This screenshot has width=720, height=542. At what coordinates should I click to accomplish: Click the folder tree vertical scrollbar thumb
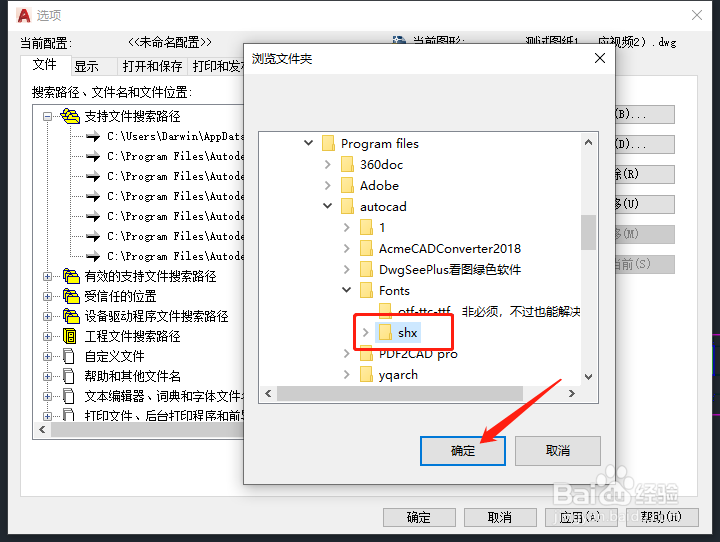coord(588,232)
